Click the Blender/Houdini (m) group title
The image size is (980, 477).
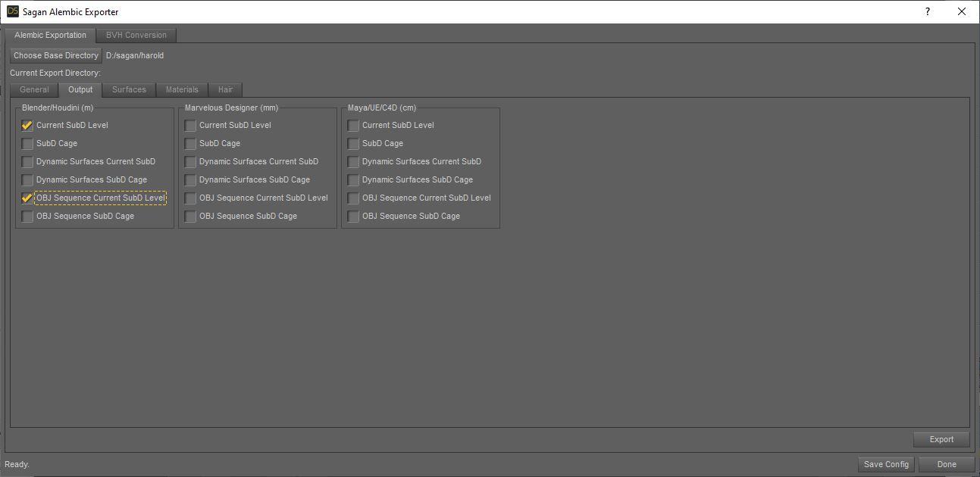point(58,108)
